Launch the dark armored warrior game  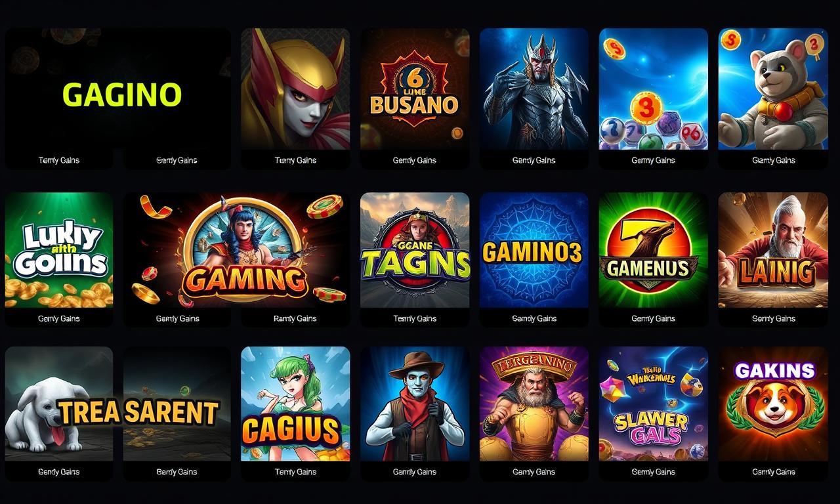tap(534, 89)
